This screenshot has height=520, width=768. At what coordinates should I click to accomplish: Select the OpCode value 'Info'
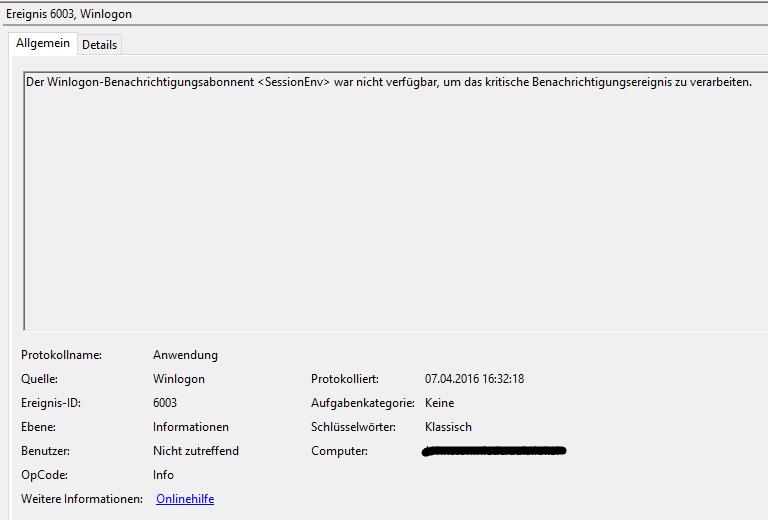163,475
